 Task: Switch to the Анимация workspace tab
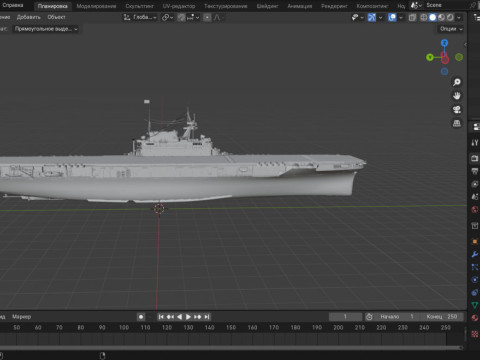point(300,6)
